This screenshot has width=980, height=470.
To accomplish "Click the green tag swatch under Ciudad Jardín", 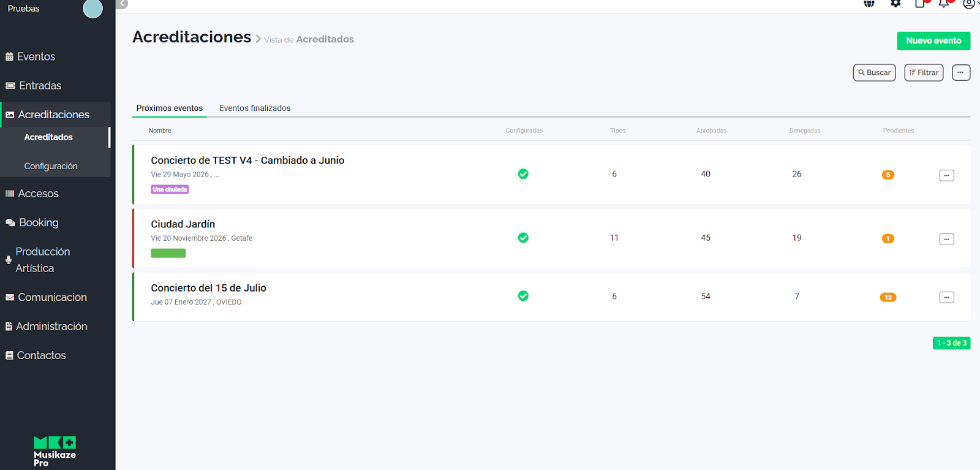I will click(168, 253).
